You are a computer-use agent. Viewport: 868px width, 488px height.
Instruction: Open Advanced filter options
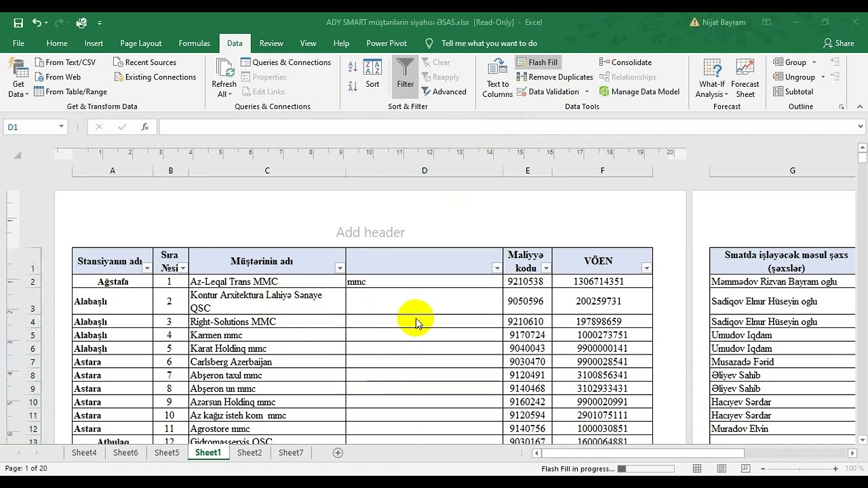pyautogui.click(x=444, y=91)
